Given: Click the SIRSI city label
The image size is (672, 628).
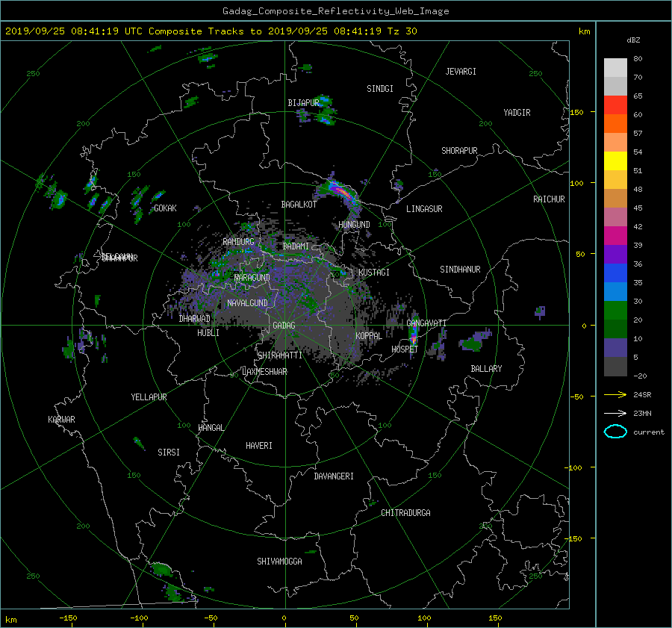Looking at the screenshot, I should (x=169, y=453).
